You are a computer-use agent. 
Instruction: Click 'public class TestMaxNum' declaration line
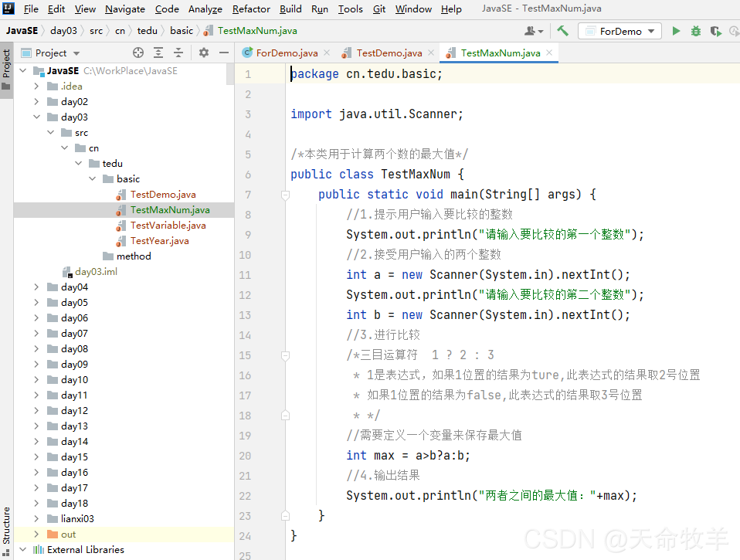click(x=378, y=175)
